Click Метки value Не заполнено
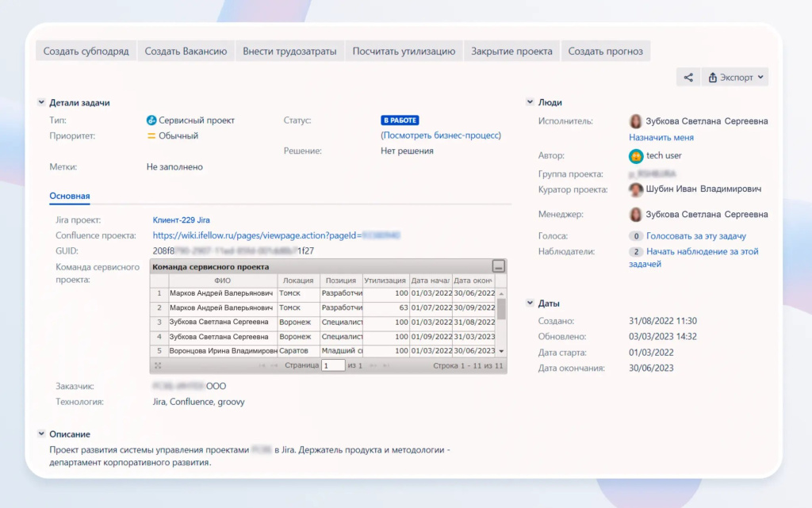 pos(174,167)
